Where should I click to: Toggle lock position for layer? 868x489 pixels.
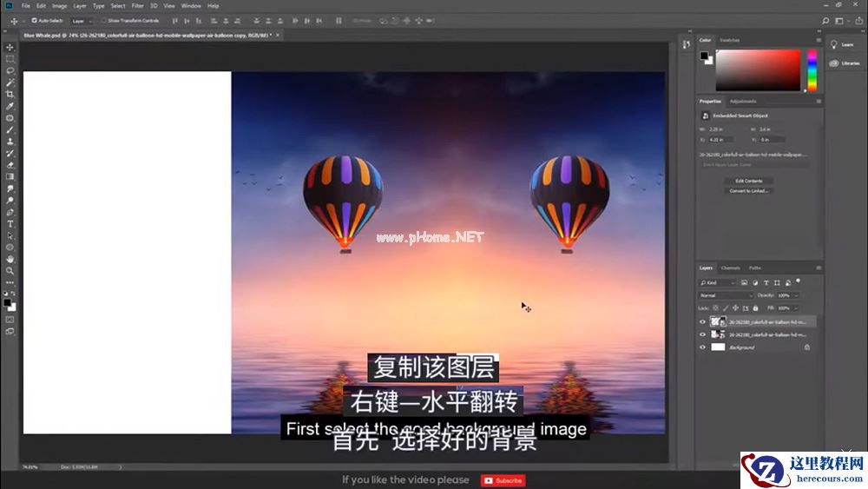735,308
